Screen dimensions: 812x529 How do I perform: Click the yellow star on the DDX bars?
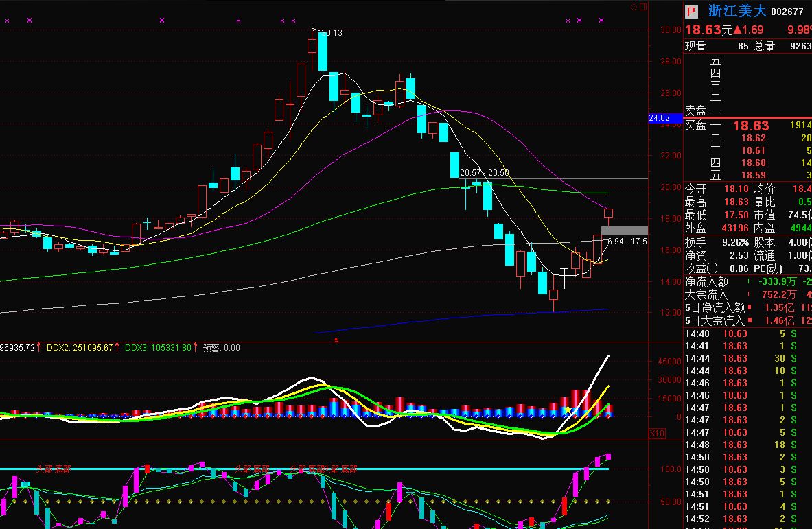568,410
